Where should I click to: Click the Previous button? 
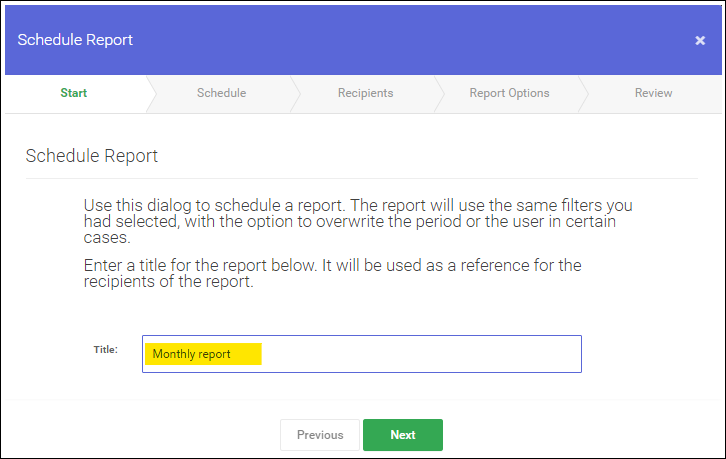click(x=320, y=435)
